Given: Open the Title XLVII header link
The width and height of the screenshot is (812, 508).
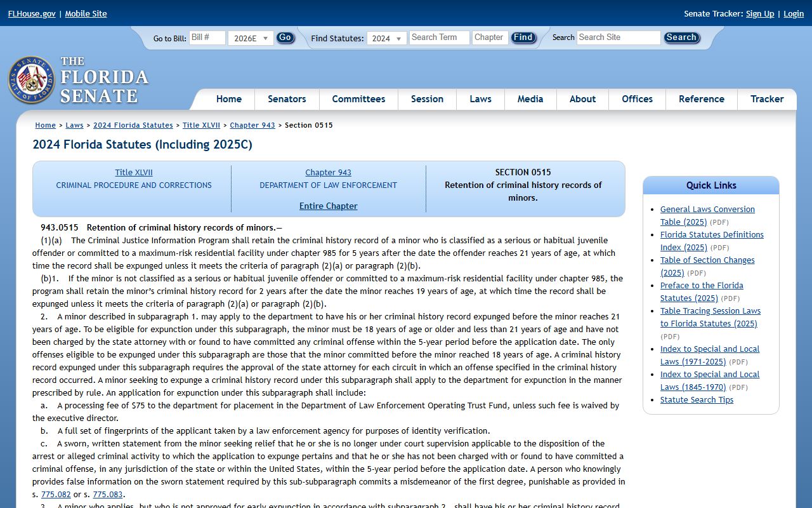Looking at the screenshot, I should (x=134, y=172).
